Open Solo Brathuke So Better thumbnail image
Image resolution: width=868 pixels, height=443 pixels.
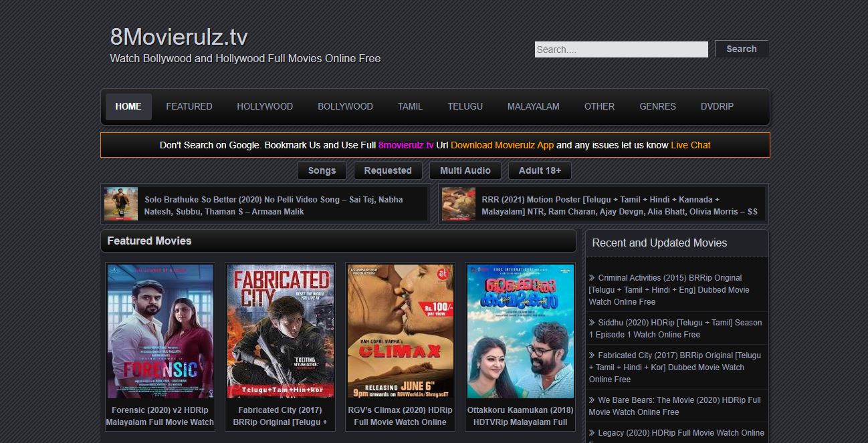(121, 204)
